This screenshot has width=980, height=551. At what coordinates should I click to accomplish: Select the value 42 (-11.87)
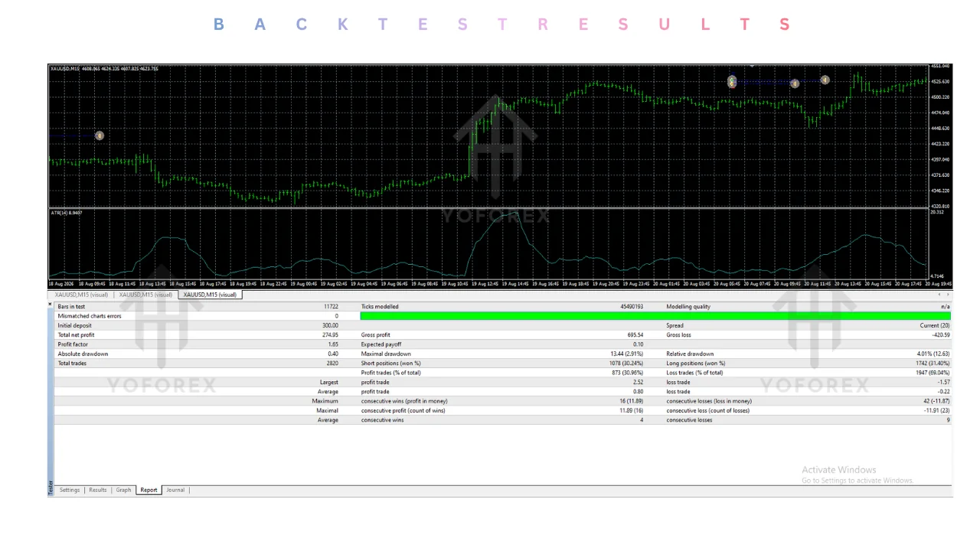point(936,401)
